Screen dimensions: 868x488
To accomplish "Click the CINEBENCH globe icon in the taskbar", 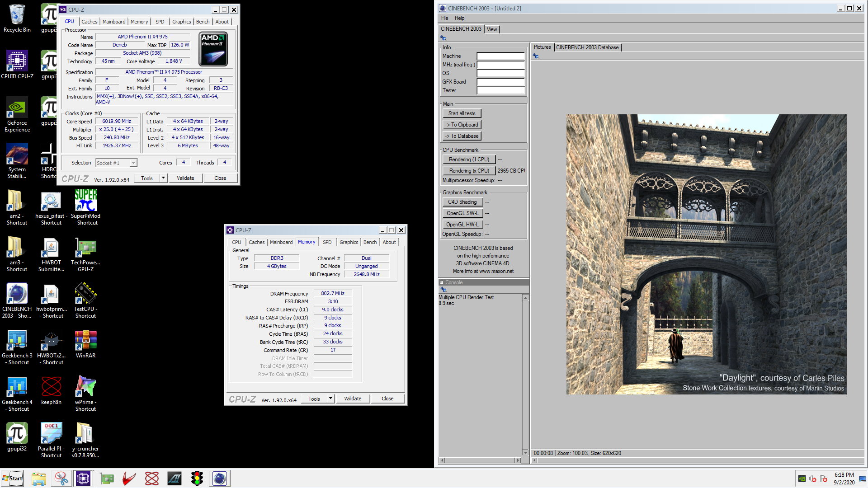I will point(220,478).
